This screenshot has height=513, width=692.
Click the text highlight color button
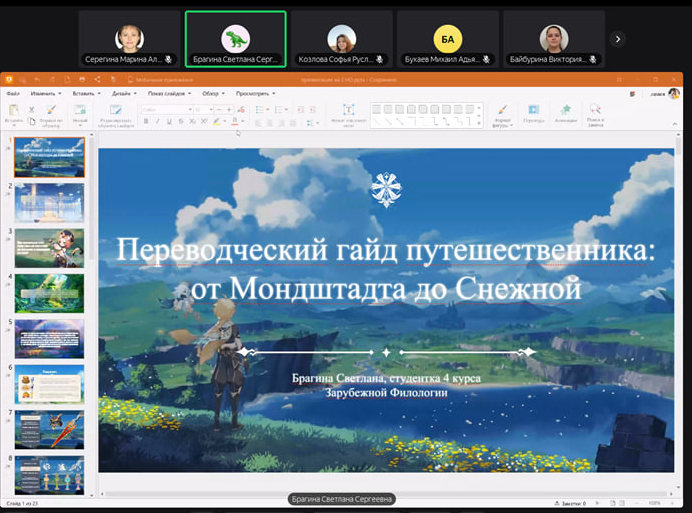click(x=216, y=121)
